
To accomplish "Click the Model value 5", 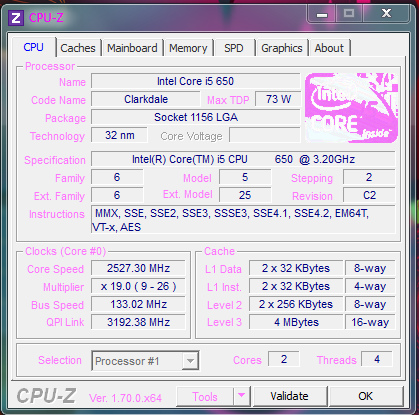I will pos(245,177).
